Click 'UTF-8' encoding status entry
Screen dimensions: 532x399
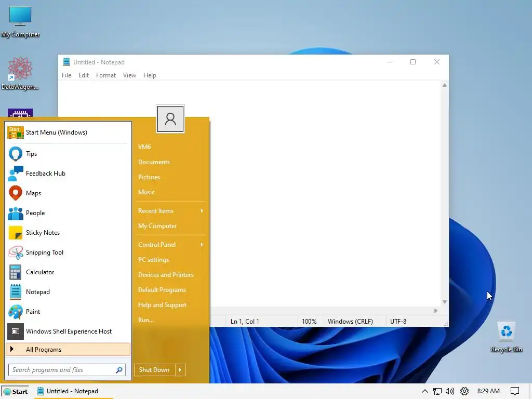pyautogui.click(x=398, y=321)
